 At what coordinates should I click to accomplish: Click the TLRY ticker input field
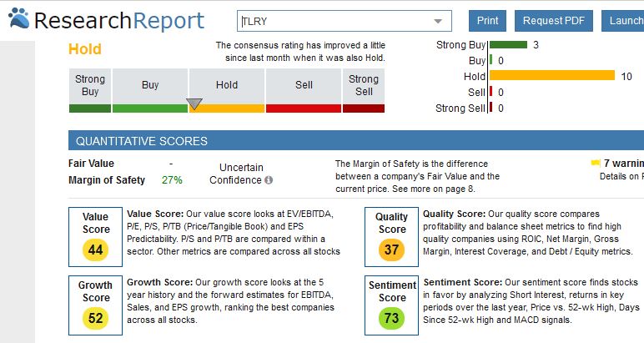tap(334, 21)
